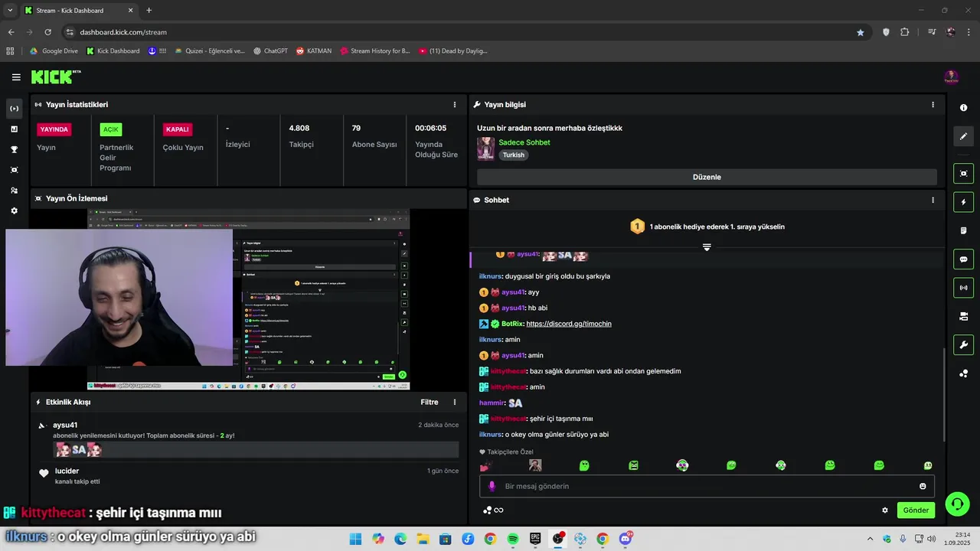Click the chat scrollbar

[944, 394]
